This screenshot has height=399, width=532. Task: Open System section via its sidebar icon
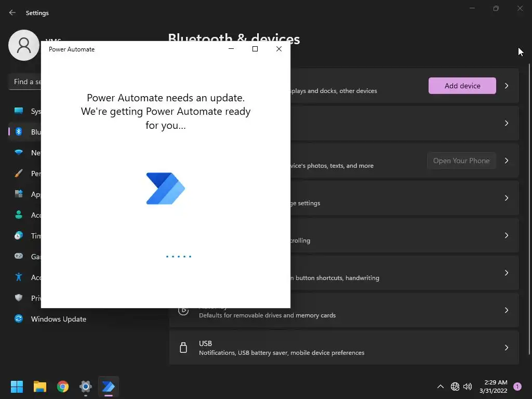(19, 111)
